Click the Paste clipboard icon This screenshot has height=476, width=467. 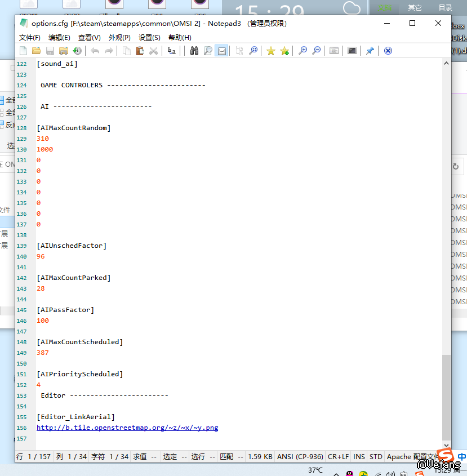[x=140, y=51]
